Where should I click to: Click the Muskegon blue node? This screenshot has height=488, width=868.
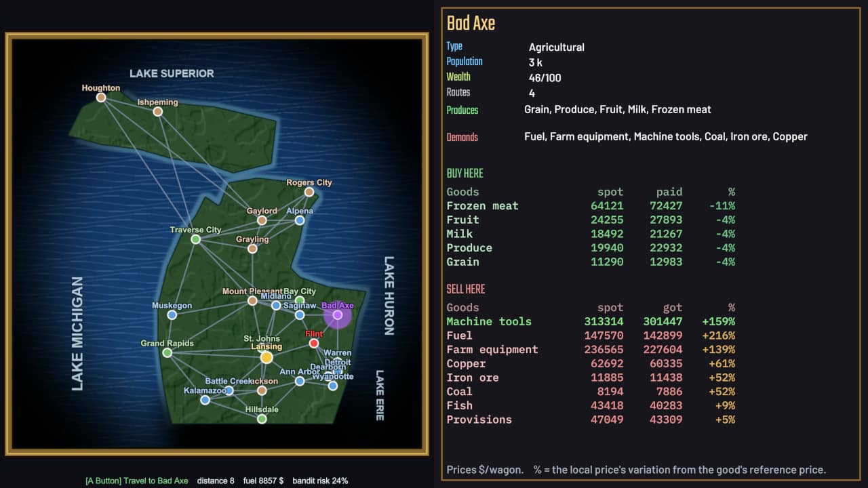[172, 315]
